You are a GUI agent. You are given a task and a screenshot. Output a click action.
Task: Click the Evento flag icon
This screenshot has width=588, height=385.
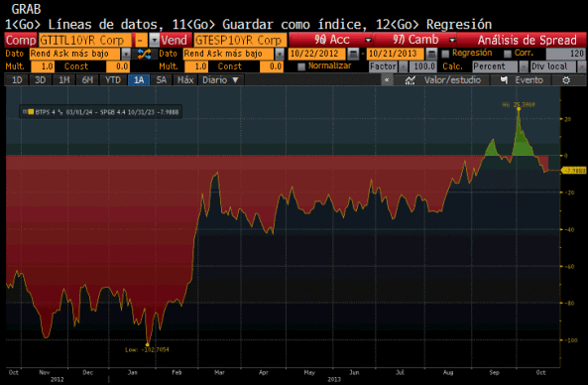pyautogui.click(x=504, y=80)
